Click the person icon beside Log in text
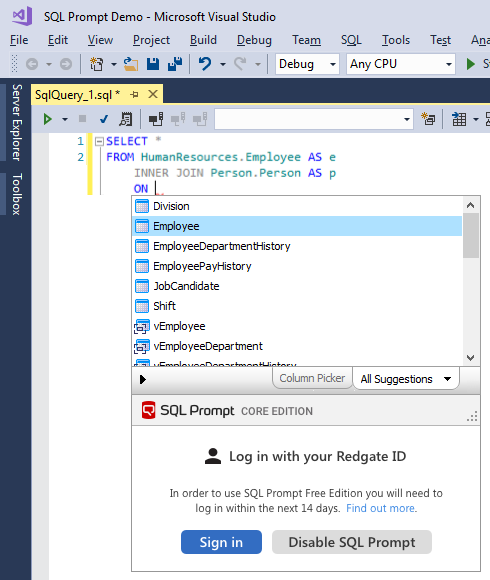The width and height of the screenshot is (490, 580). pos(213,456)
